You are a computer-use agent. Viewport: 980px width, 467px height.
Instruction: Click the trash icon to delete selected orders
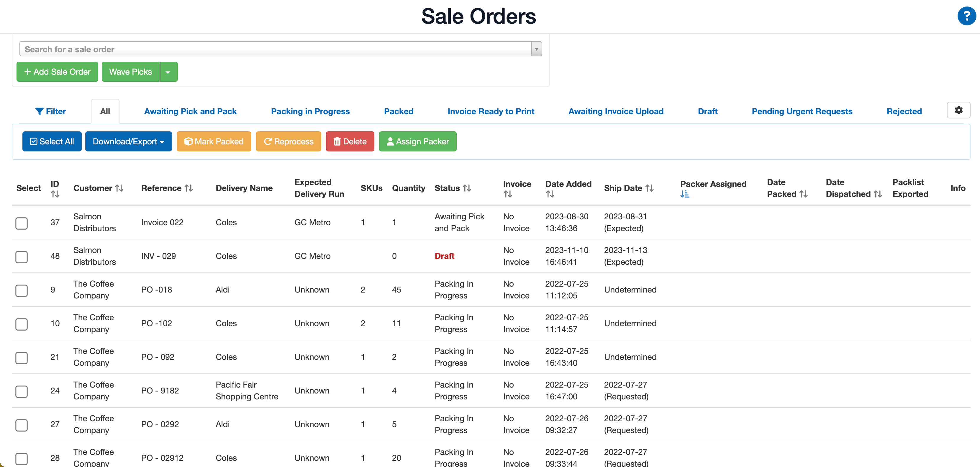click(337, 141)
